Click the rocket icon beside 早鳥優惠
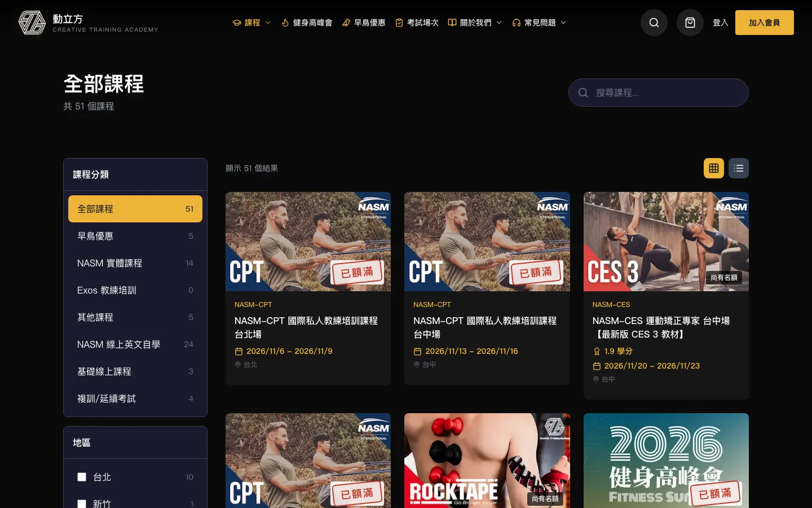The width and height of the screenshot is (812, 508). tap(346, 23)
